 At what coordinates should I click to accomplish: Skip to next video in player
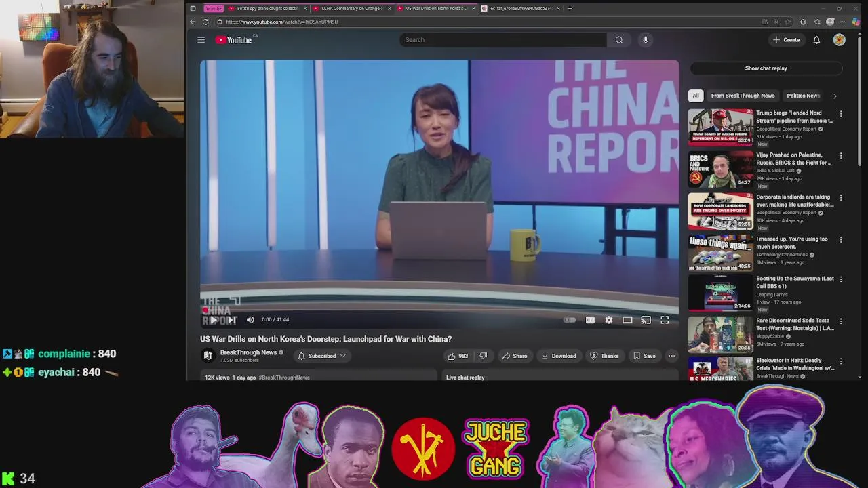(231, 320)
